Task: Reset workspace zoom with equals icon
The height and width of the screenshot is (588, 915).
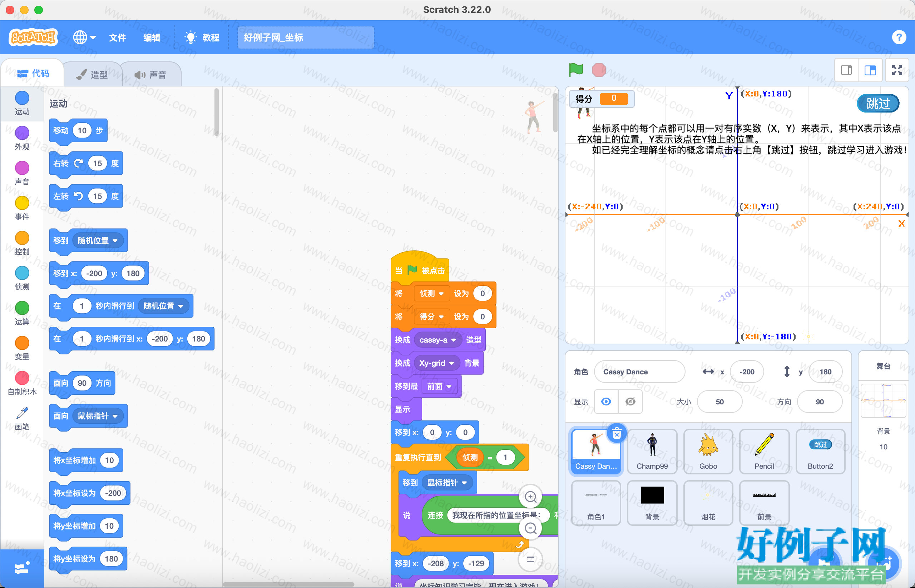Action: click(530, 560)
